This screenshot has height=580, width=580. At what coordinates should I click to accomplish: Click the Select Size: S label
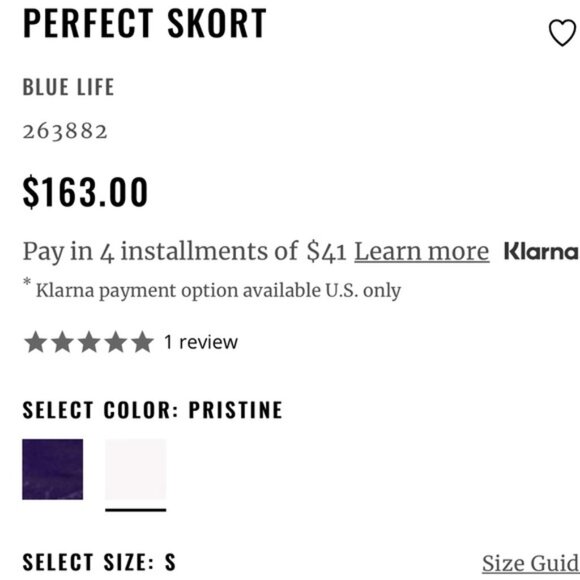coord(99,562)
